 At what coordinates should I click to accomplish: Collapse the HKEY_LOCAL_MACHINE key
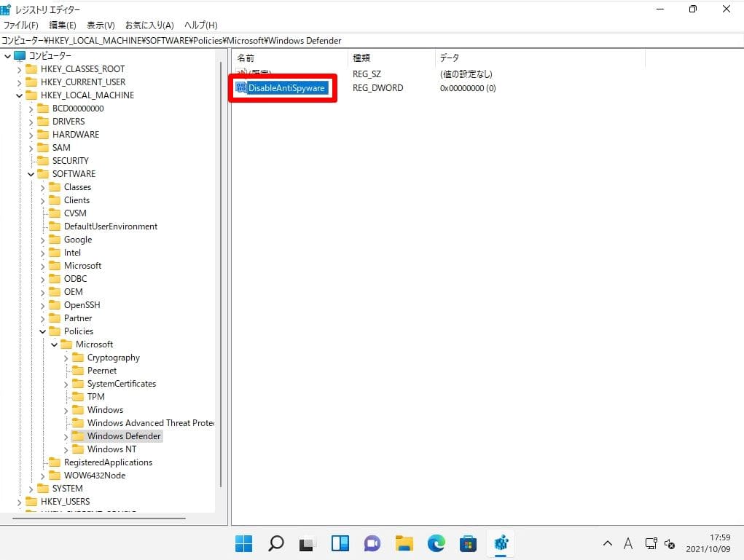click(19, 95)
